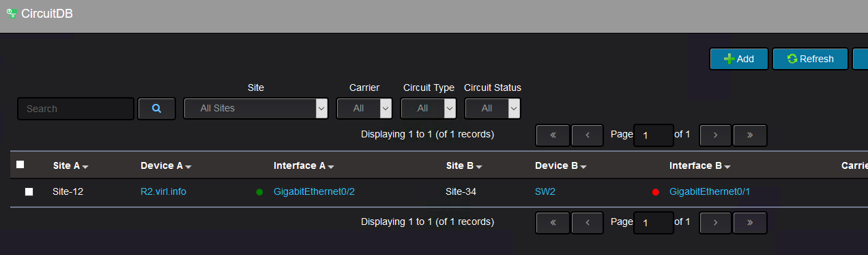Open the R2.virl.info device link
868x255 pixels.
(163, 192)
